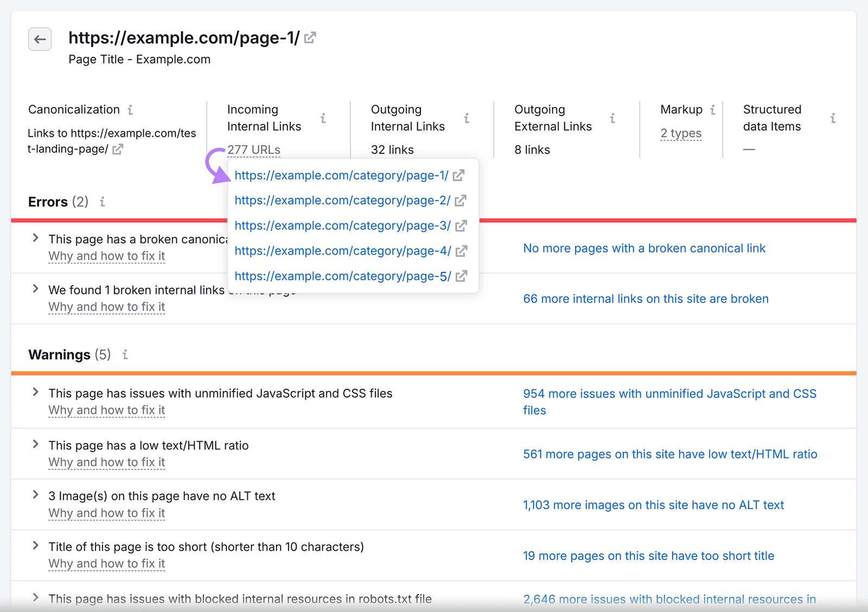The width and height of the screenshot is (868, 612).
Task: Open category/page-3 via its external link icon
Action: 461,226
